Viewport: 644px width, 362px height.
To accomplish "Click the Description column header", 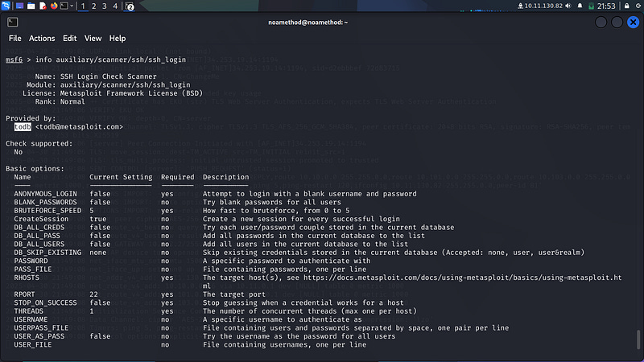I will pos(226,177).
